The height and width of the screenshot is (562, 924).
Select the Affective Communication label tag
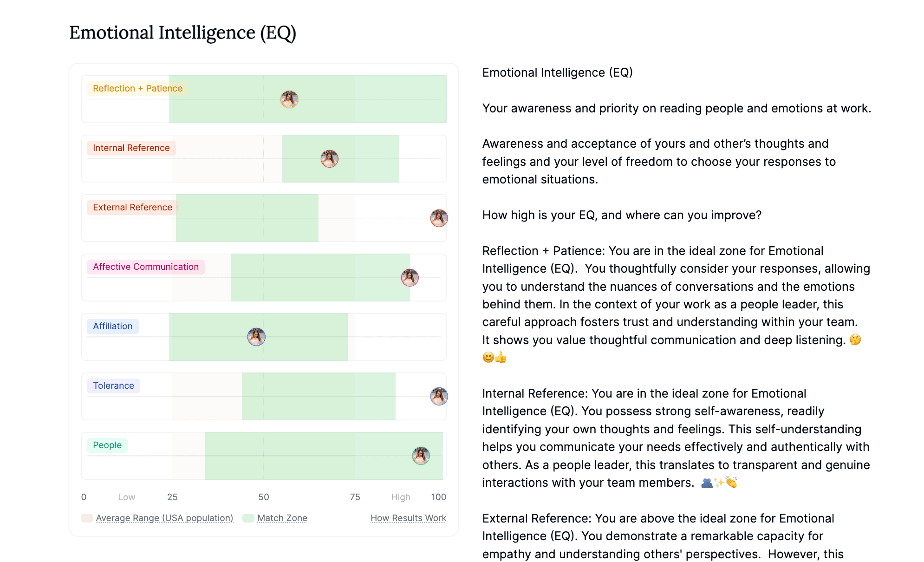[146, 267]
